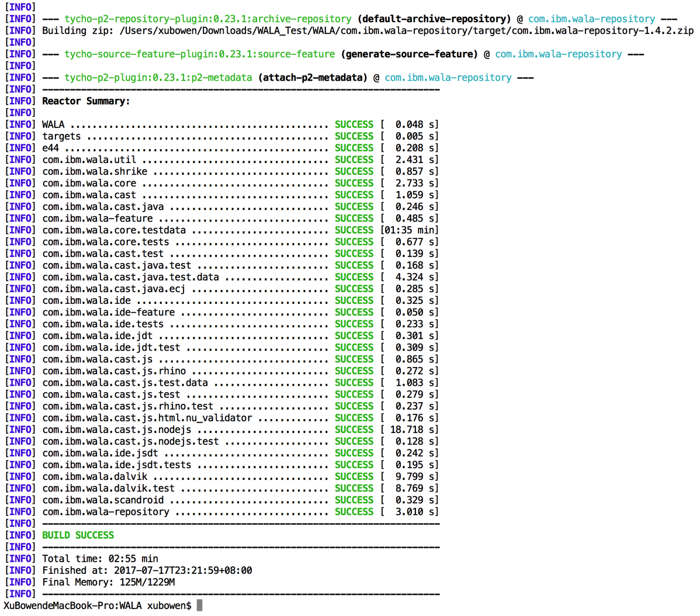Click the "com.ibm.wala.cast.js.test" module name

click(x=111, y=394)
